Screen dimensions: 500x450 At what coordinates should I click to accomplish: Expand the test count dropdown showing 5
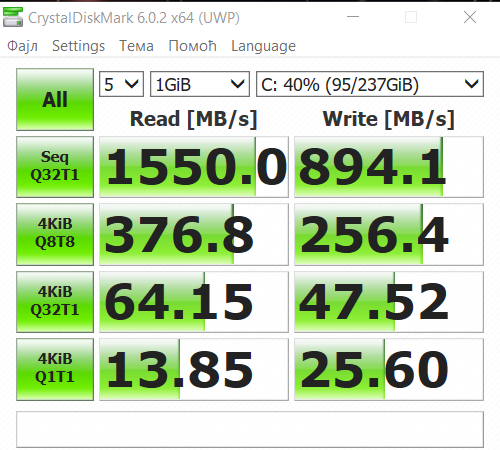tap(121, 84)
